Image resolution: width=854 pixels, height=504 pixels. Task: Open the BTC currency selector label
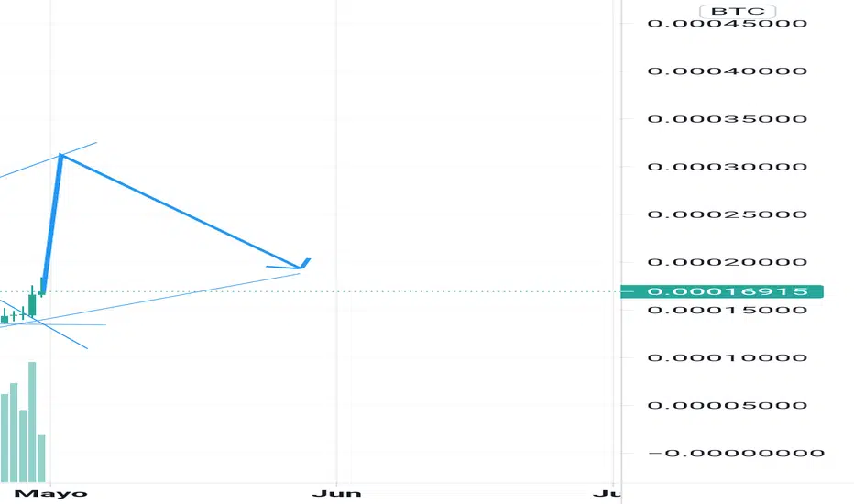[738, 11]
